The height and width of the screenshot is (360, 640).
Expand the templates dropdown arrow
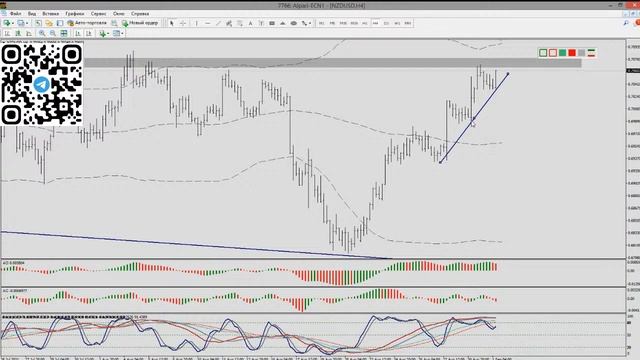click(x=122, y=33)
